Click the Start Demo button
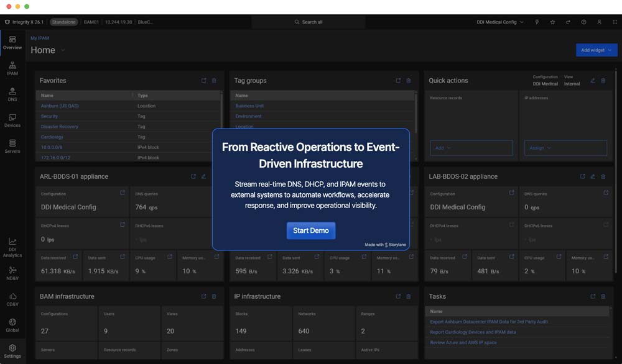 (x=310, y=230)
